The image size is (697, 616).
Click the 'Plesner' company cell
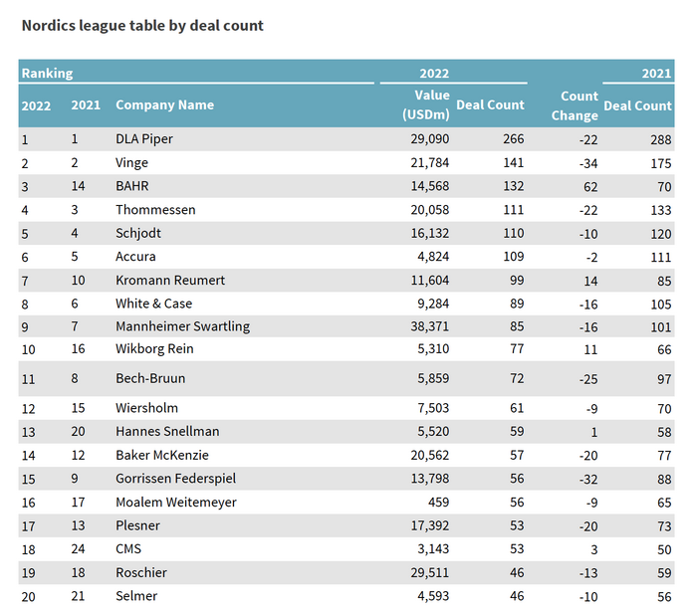137,525
